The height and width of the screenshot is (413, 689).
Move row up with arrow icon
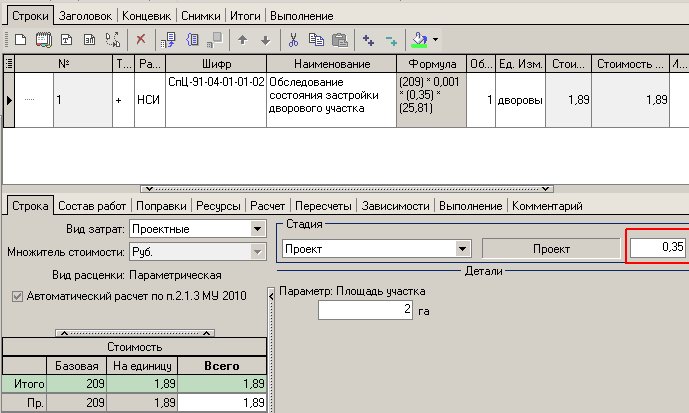click(x=242, y=40)
